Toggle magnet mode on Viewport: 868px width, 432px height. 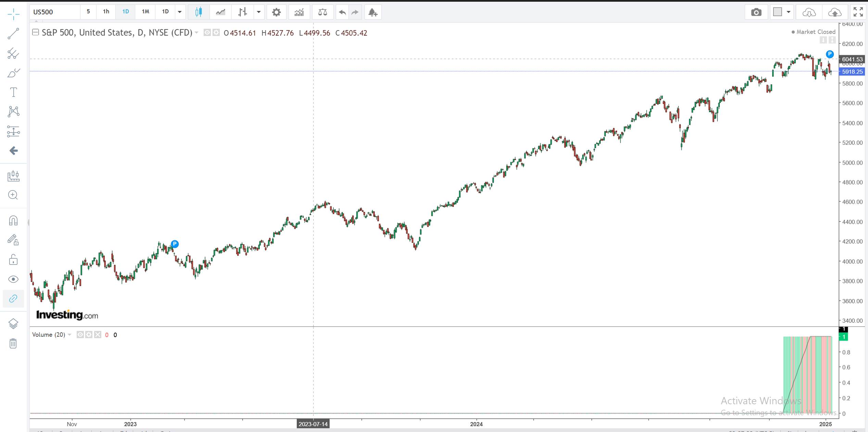coord(13,221)
